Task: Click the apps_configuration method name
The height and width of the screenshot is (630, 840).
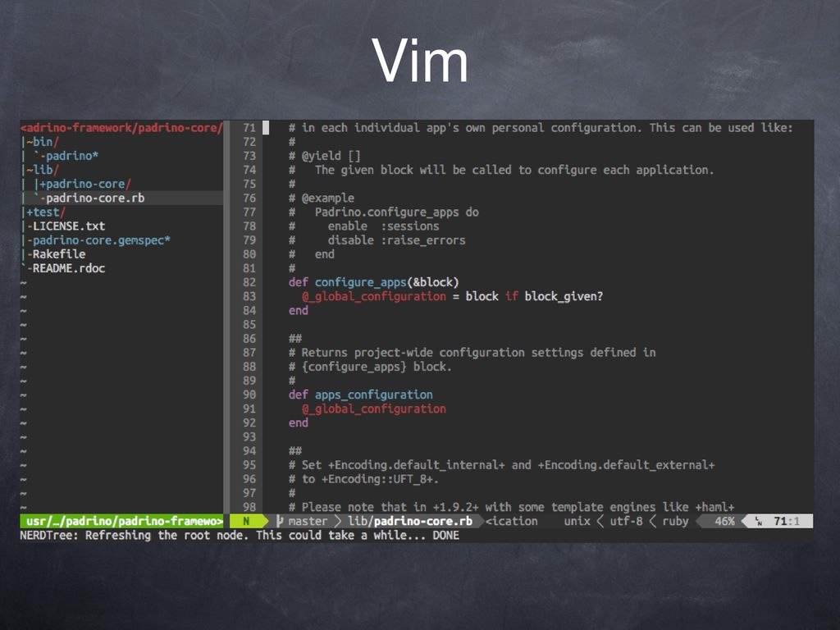Action: point(373,395)
